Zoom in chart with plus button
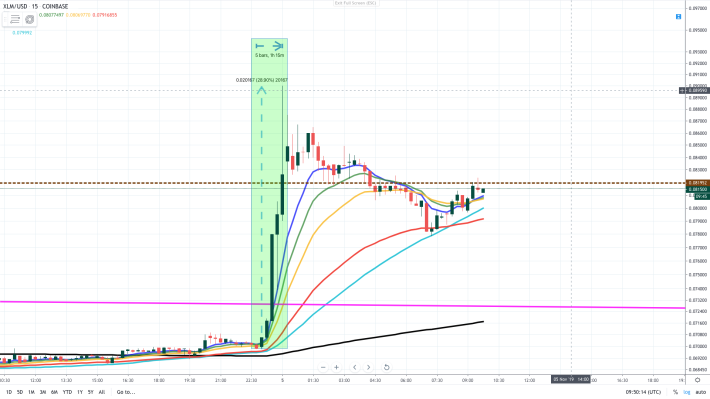Image resolution: width=710 pixels, height=399 pixels. click(336, 367)
